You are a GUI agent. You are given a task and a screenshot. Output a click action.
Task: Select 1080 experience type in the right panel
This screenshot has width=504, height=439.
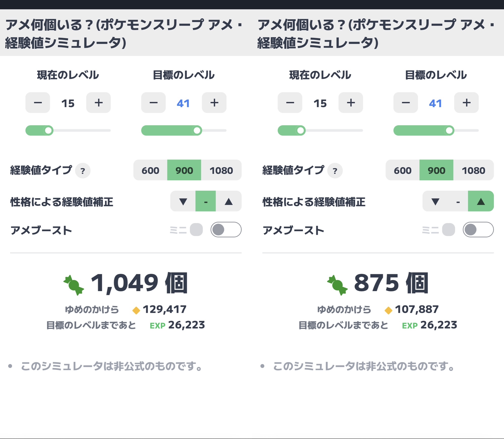point(473,170)
